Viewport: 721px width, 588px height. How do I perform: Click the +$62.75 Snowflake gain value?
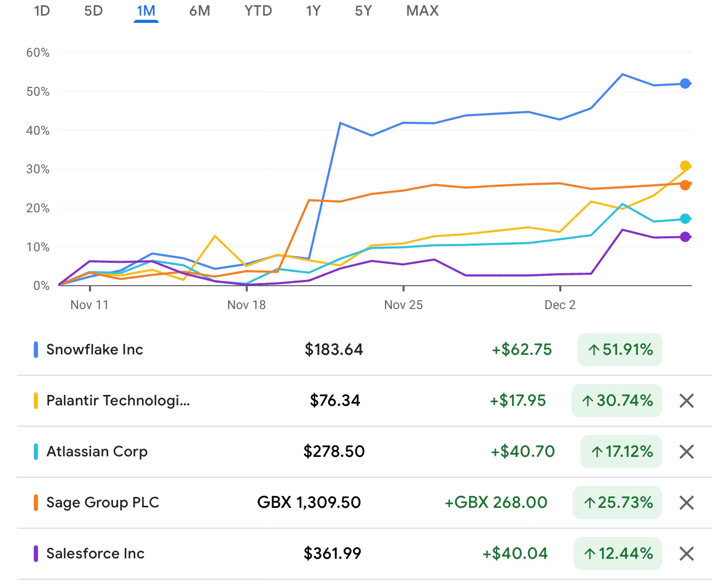pos(522,350)
